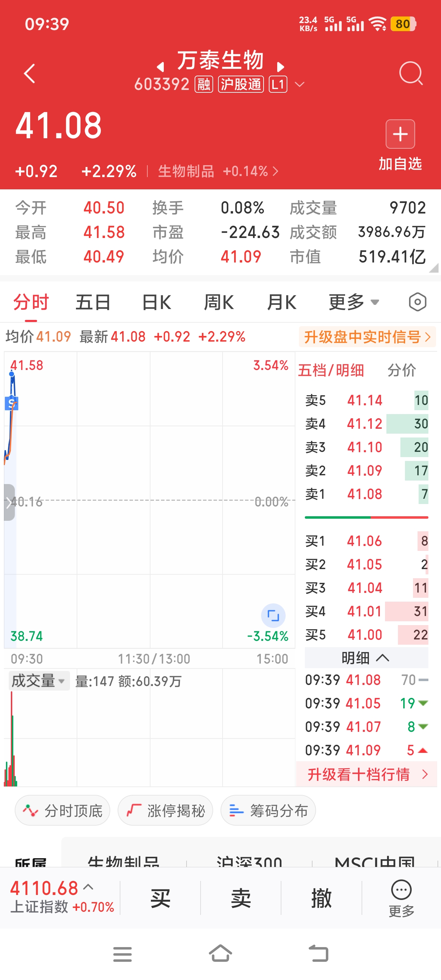Tap the back arrow icon
Image resolution: width=441 pixels, height=980 pixels.
coord(29,73)
